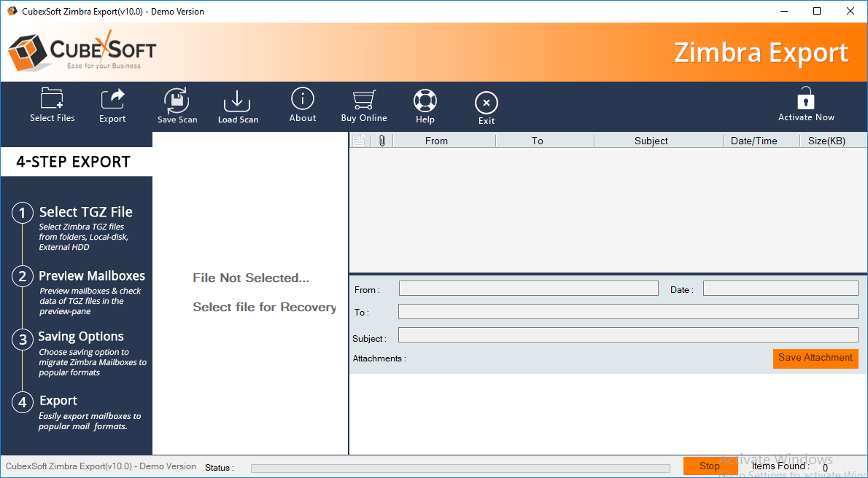Click the Save Attachment button
868x478 pixels.
(x=815, y=358)
